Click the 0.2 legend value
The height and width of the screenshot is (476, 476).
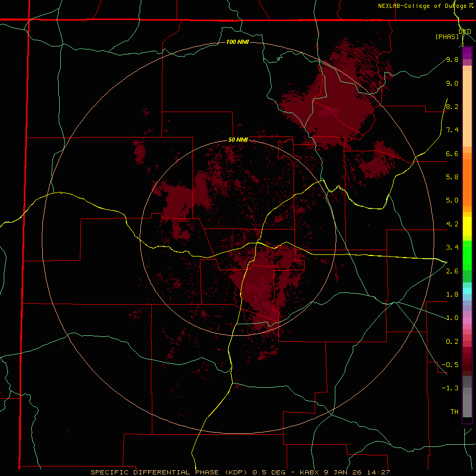[x=452, y=342]
